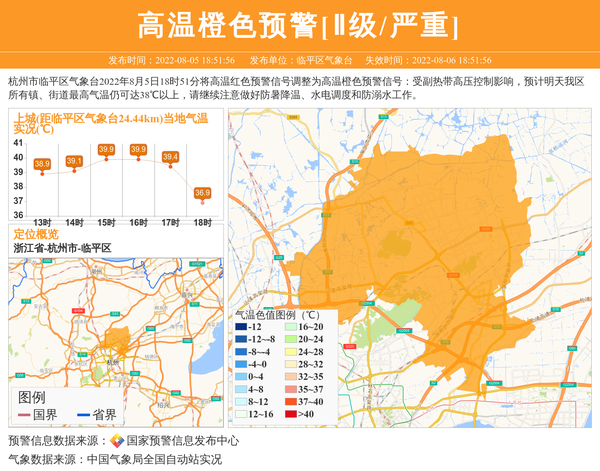Viewport: 600px width, 471px height.
Task: Click the 中国气象局全国自动站实况 source text
Action: [154, 459]
